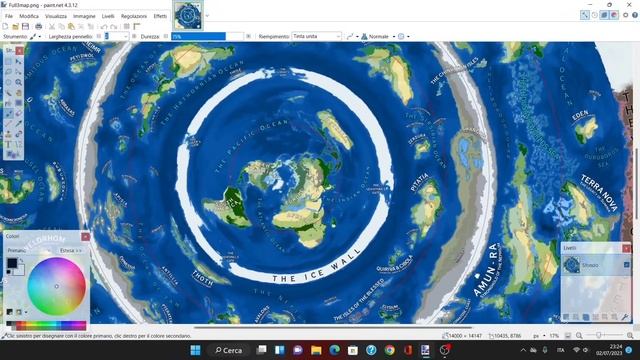Toggle antialiasing mode button
Viewport: 640px width, 360px height.
350,36
